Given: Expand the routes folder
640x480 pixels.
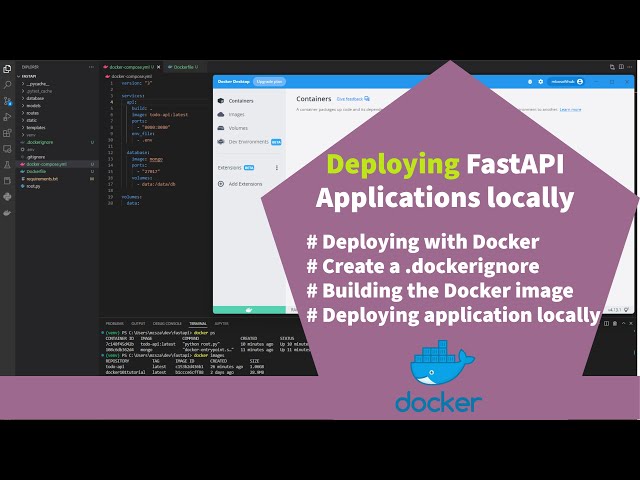Looking at the screenshot, I should (x=33, y=113).
